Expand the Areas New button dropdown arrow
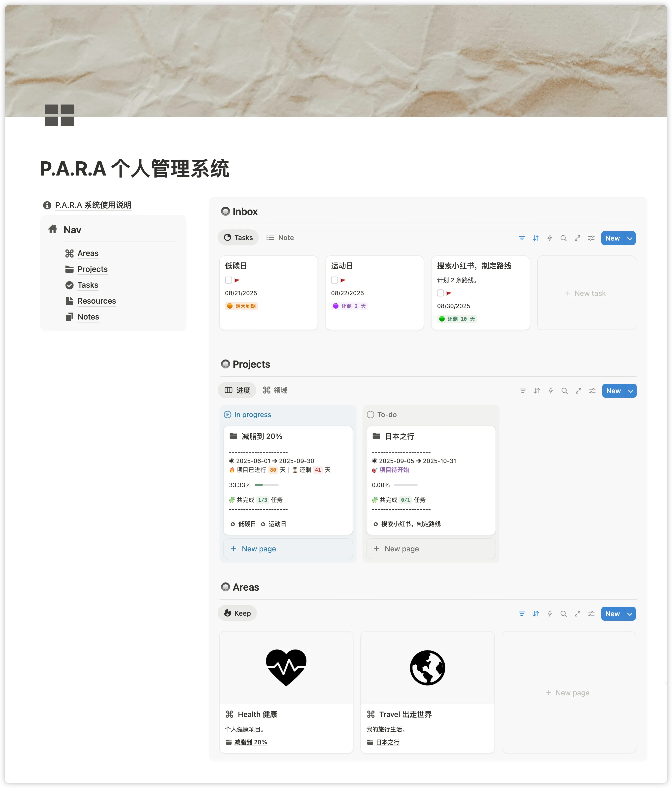 tap(630, 614)
